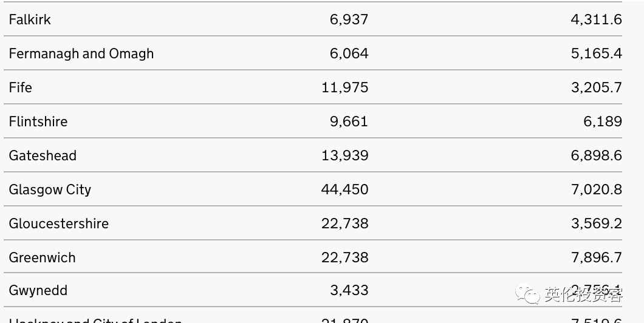
Task: Select the Fife area name
Action: [20, 87]
